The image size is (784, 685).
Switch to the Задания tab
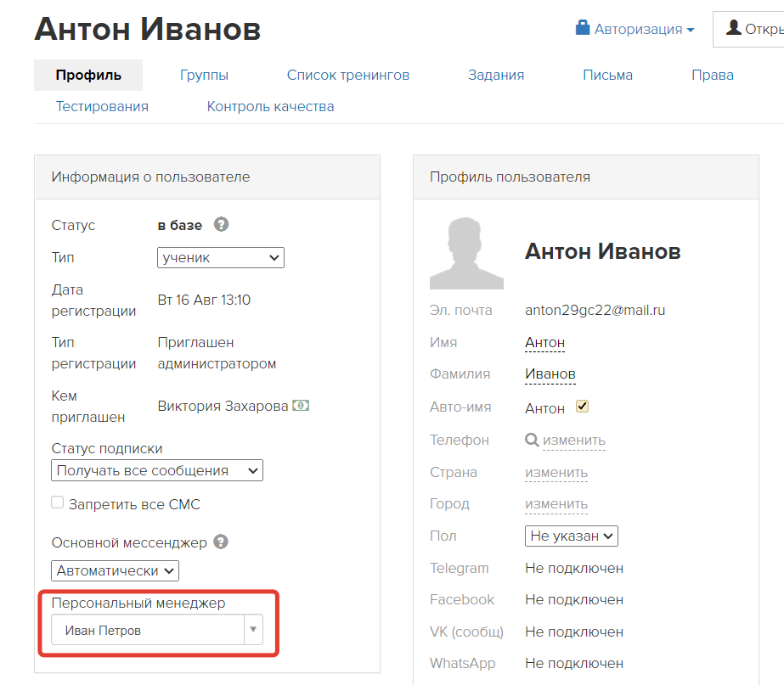click(496, 75)
